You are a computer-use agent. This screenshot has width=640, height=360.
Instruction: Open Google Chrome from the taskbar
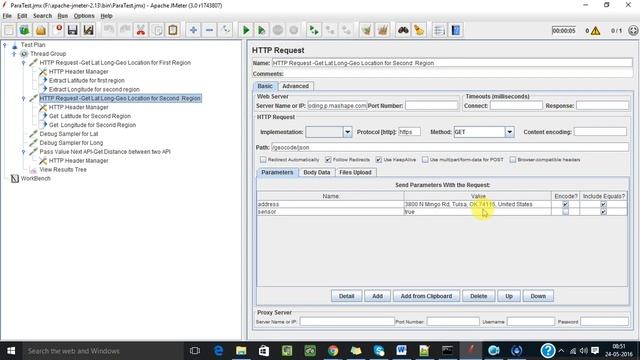333,351
